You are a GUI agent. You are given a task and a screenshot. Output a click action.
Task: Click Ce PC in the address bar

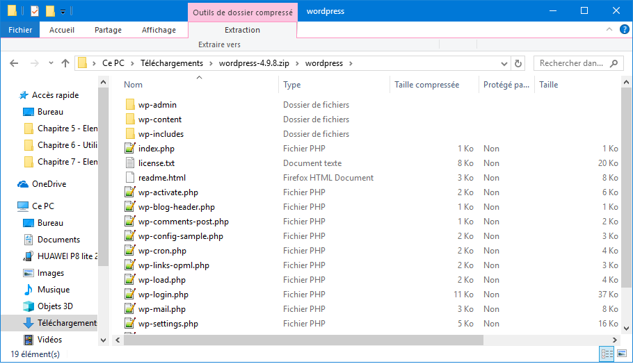coord(113,63)
